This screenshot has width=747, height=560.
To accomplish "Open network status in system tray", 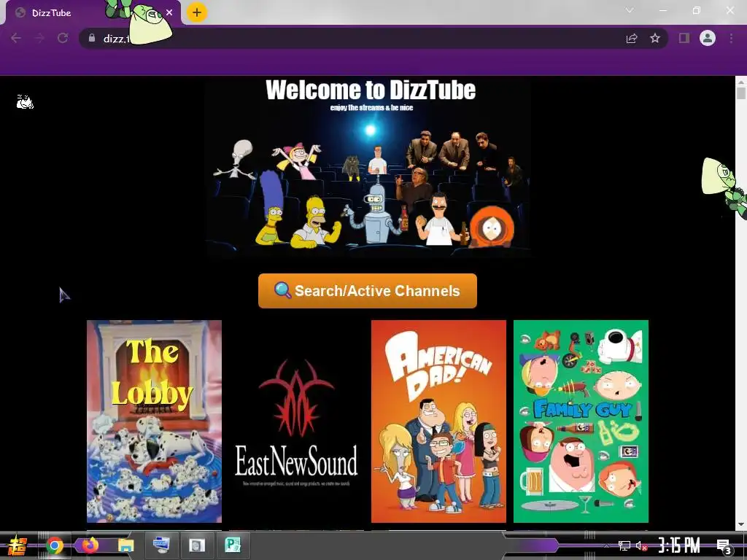I will click(624, 545).
